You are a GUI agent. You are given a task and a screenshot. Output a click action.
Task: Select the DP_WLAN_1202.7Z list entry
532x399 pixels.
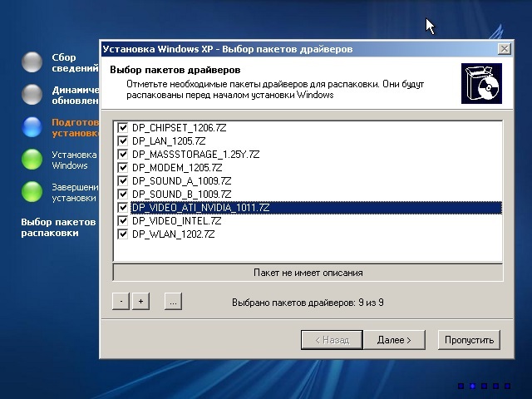(174, 234)
